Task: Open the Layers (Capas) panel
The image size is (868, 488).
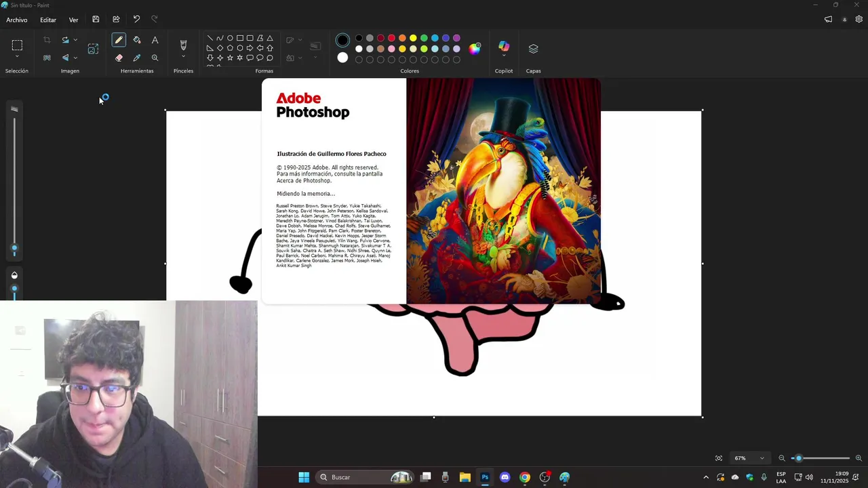Action: coord(533,49)
